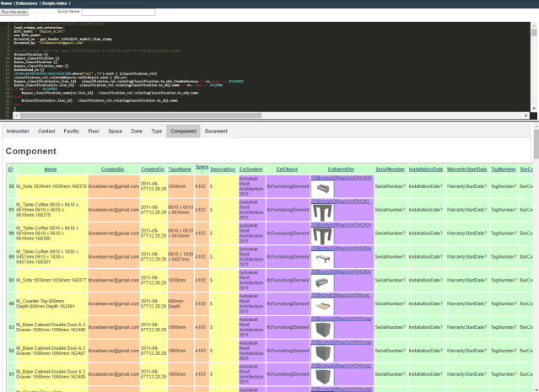Open the Home link in top bar
The width and height of the screenshot is (539, 392).
point(6,3)
